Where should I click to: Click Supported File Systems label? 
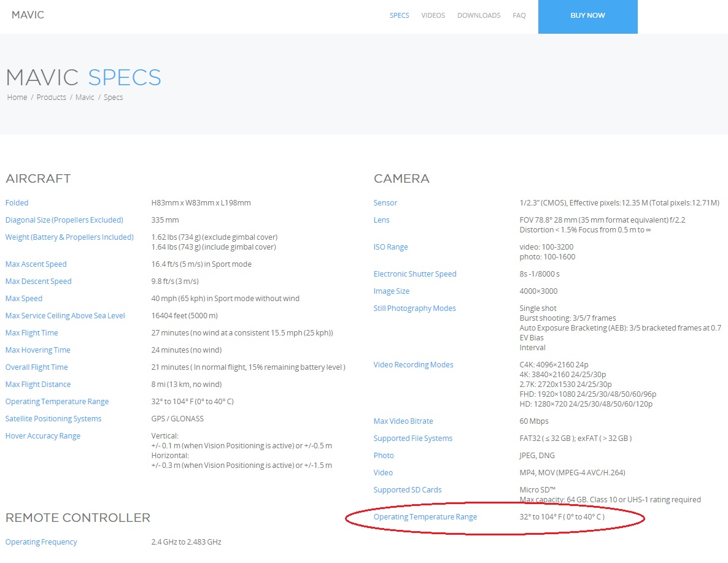[412, 438]
